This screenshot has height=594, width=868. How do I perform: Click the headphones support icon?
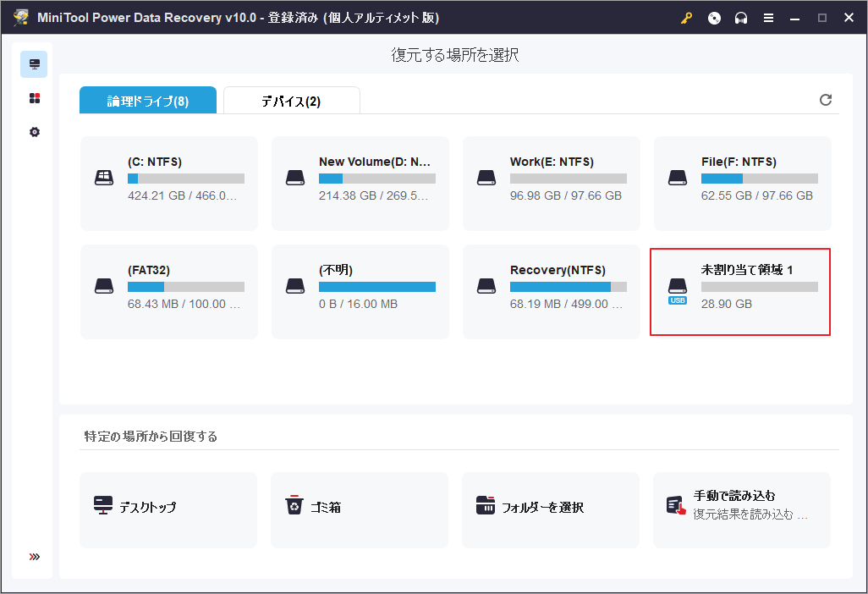(741, 19)
